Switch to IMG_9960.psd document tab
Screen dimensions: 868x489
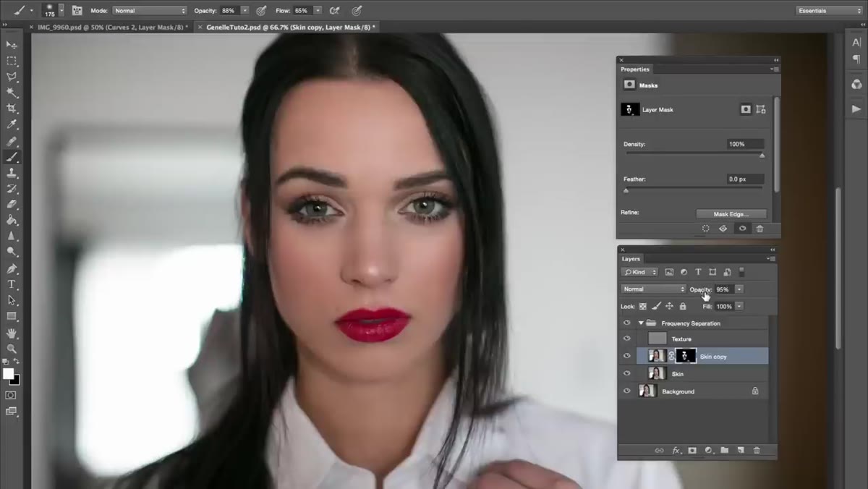[x=113, y=27]
